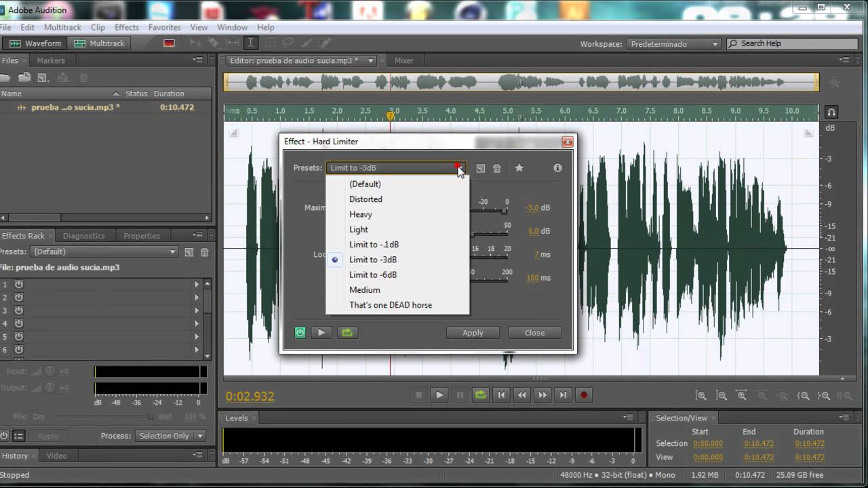Fast forward the playhead
The image size is (868, 488).
[542, 395]
